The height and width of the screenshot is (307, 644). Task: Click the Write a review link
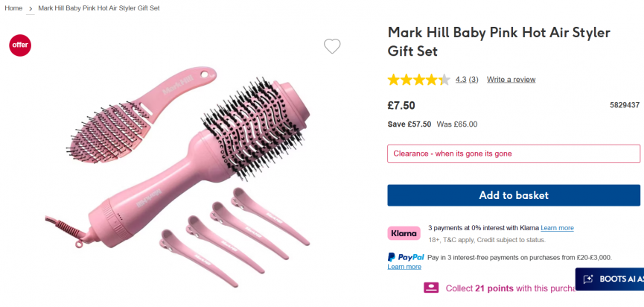511,80
